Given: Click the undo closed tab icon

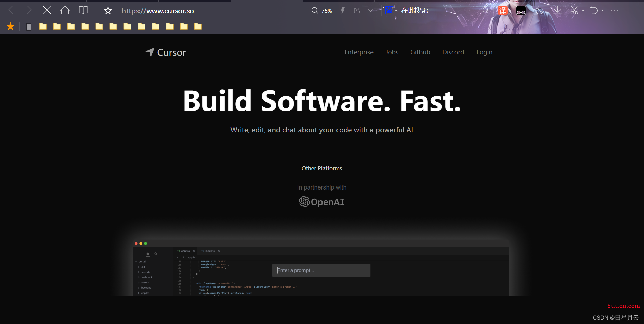Looking at the screenshot, I should point(594,10).
